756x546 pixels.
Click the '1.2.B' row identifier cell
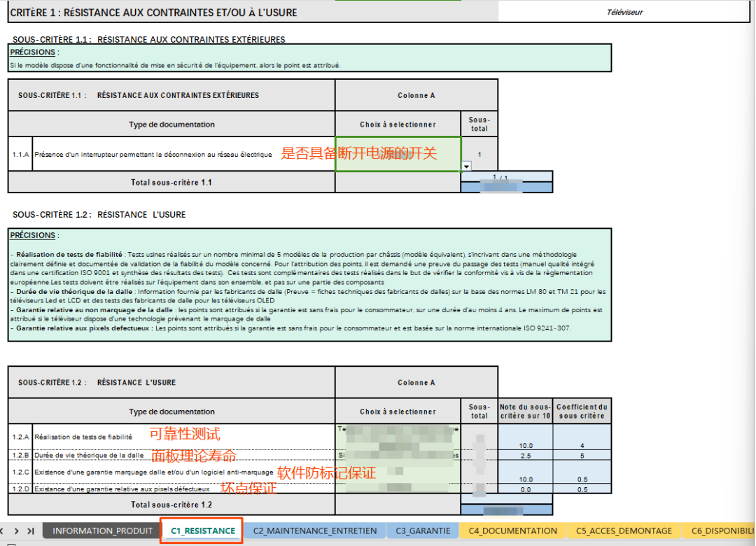point(20,455)
